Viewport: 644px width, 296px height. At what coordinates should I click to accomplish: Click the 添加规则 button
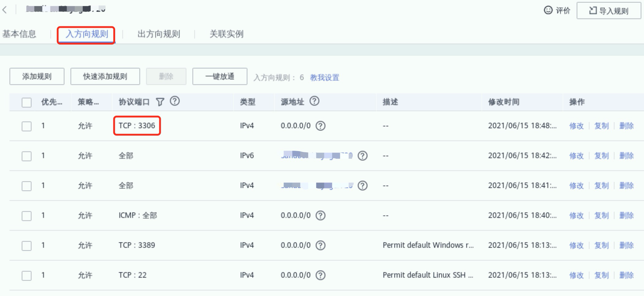[37, 77]
